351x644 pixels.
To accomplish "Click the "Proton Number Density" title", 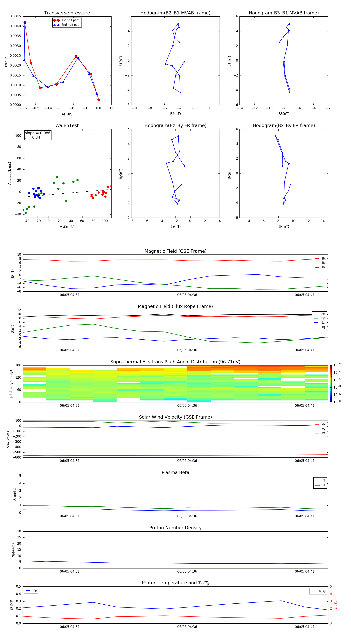I will 175,528.
